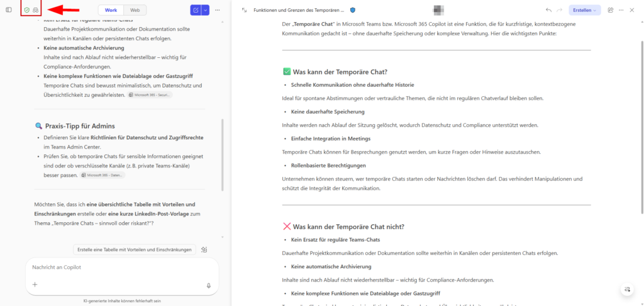This screenshot has height=306, width=644.
Task: Click the undo arrow in document header
Action: pyautogui.click(x=548, y=10)
